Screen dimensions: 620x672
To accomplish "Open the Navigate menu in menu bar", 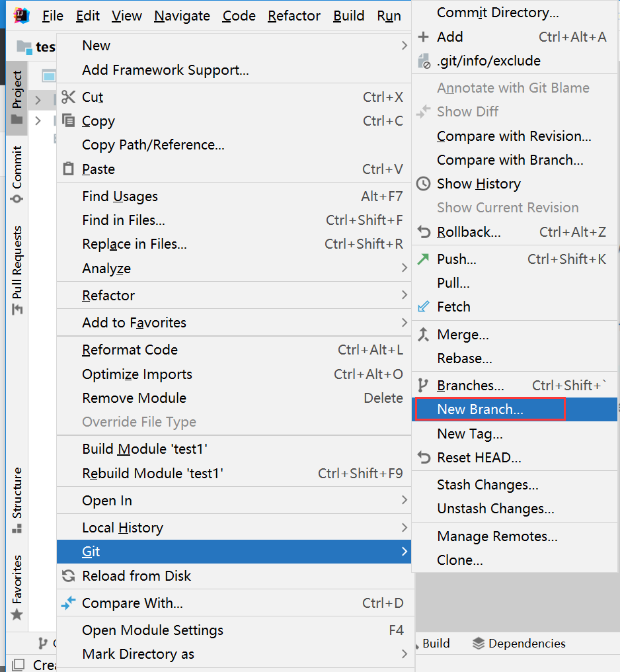I will coord(182,16).
